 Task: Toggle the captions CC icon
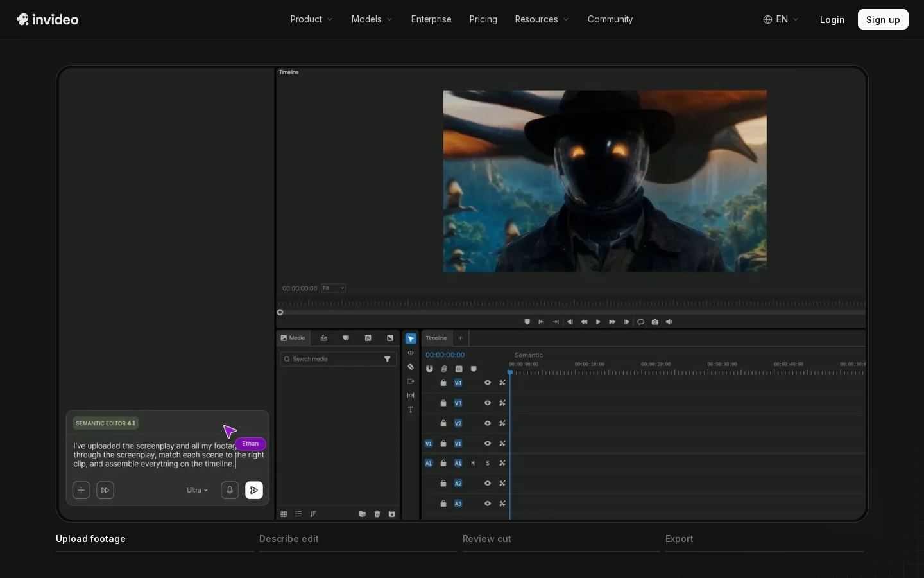point(459,369)
